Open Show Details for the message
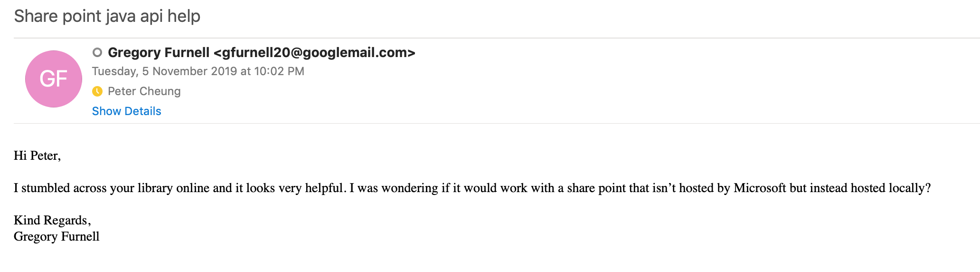The height and width of the screenshot is (272, 980). (127, 111)
